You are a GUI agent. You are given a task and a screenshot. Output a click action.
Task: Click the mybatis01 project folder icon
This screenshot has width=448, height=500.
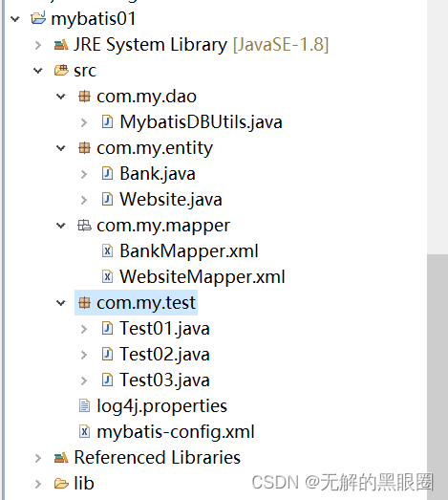[38, 18]
